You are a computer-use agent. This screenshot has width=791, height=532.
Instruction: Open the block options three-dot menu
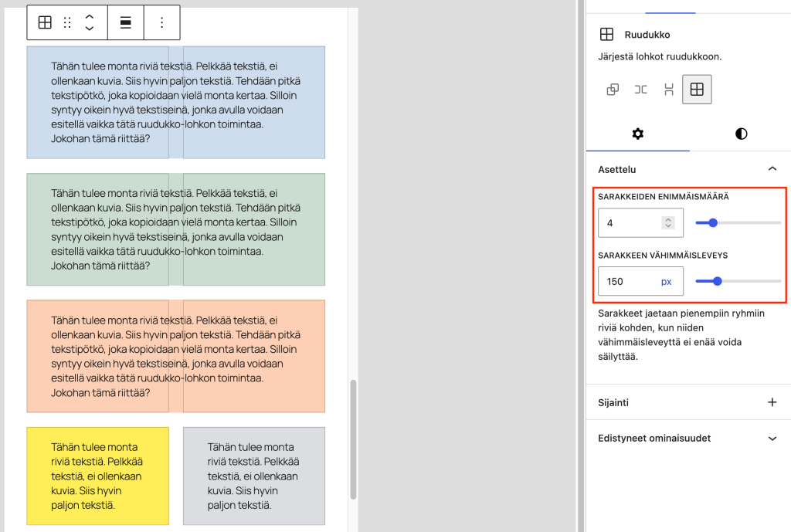point(162,22)
